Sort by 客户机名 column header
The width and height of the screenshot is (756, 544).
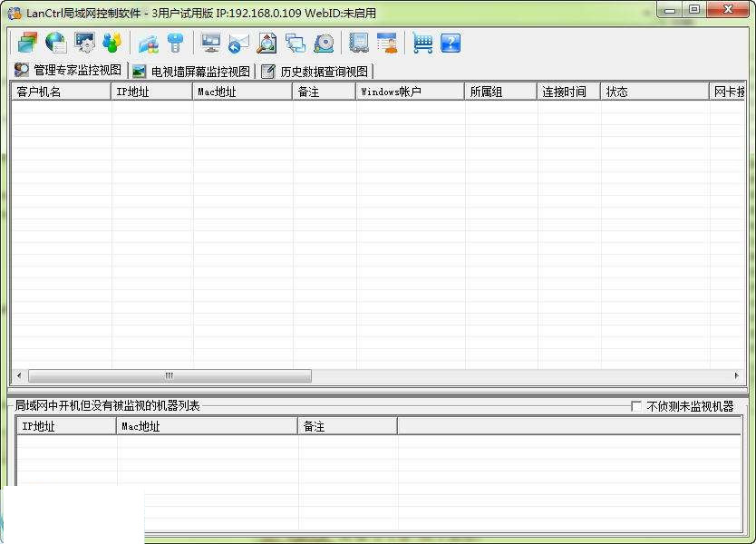[x=61, y=92]
